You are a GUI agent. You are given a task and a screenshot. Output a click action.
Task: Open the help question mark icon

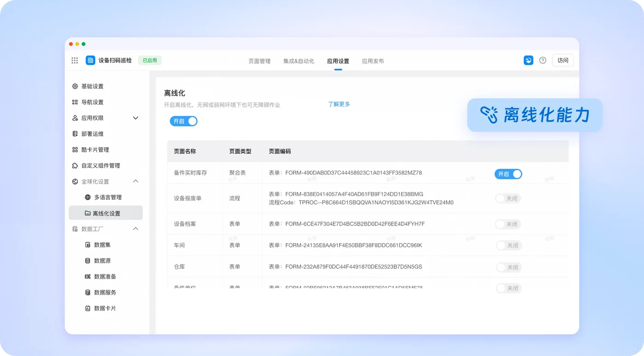pyautogui.click(x=543, y=60)
